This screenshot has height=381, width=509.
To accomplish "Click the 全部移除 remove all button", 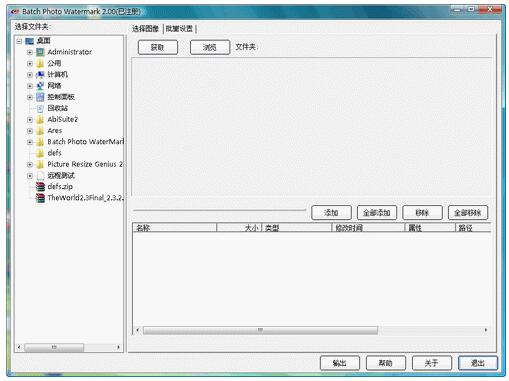I will pos(468,213).
